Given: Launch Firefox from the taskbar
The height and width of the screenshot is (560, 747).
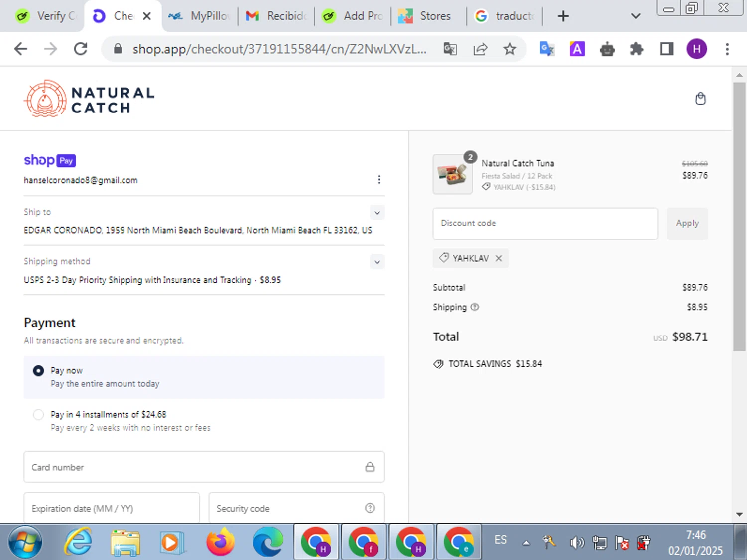Looking at the screenshot, I should coord(220,542).
